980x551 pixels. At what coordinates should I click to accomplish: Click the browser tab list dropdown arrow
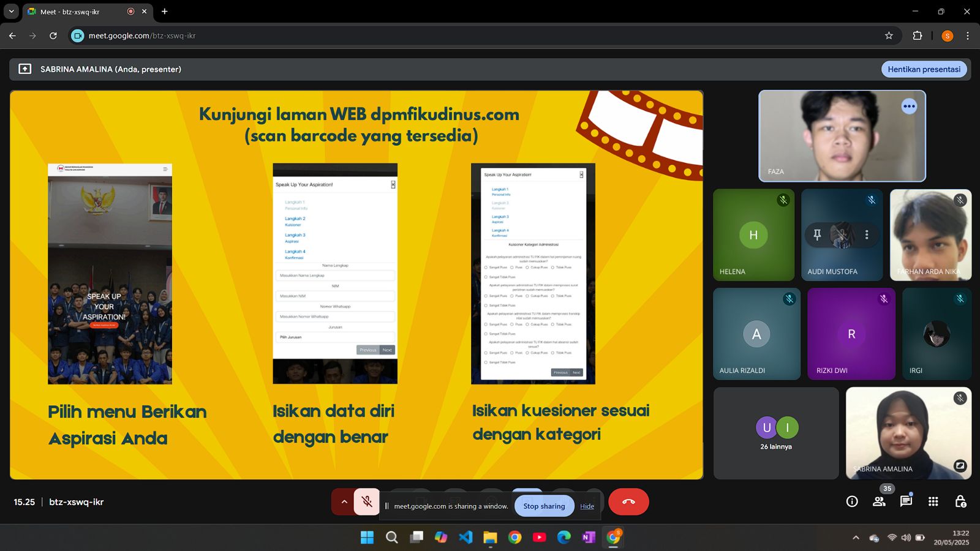pyautogui.click(x=11, y=12)
